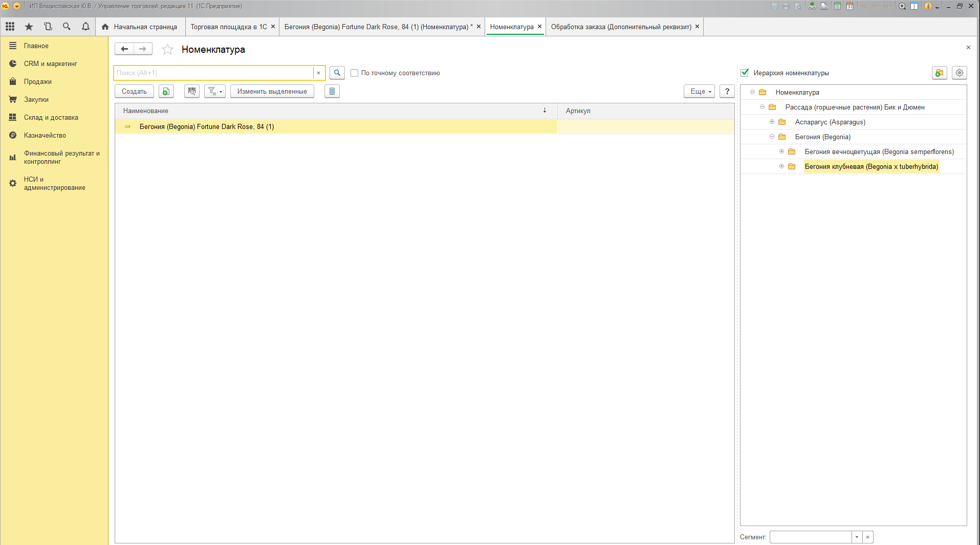
Task: Uncheck 'Иерархия номенклатуры' checkbox
Action: 745,73
